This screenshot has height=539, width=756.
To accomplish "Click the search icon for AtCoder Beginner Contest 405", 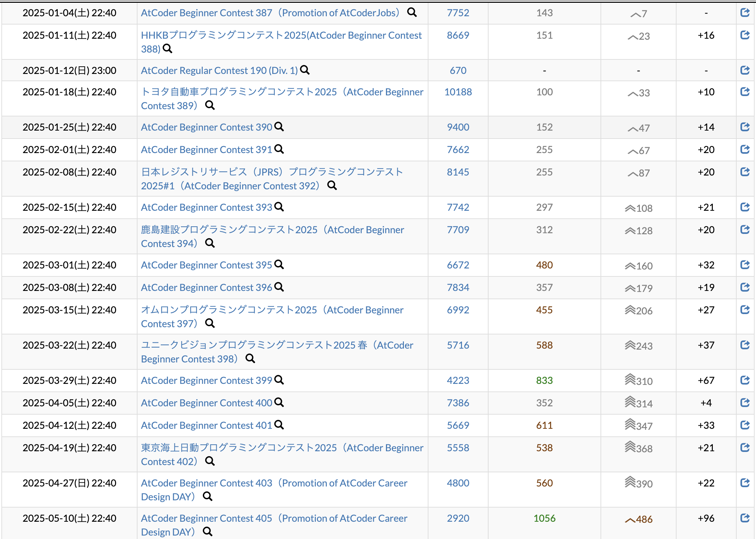I will (x=207, y=531).
